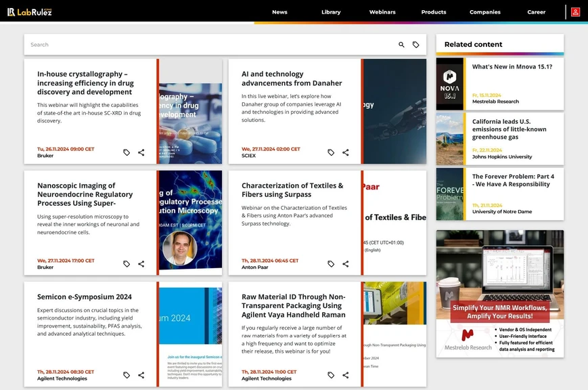Click the SCIEX company label
The image size is (588, 390).
click(x=248, y=156)
